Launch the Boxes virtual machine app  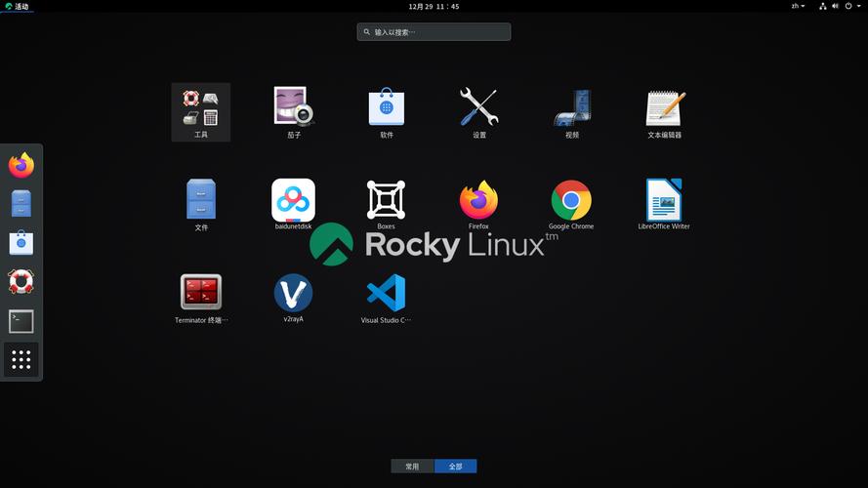pyautogui.click(x=386, y=200)
